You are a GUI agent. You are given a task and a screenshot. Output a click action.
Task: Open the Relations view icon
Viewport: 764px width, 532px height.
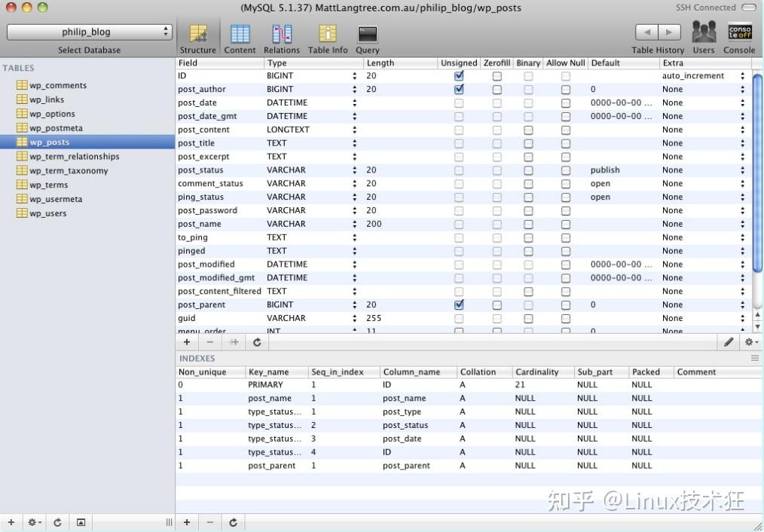(282, 34)
